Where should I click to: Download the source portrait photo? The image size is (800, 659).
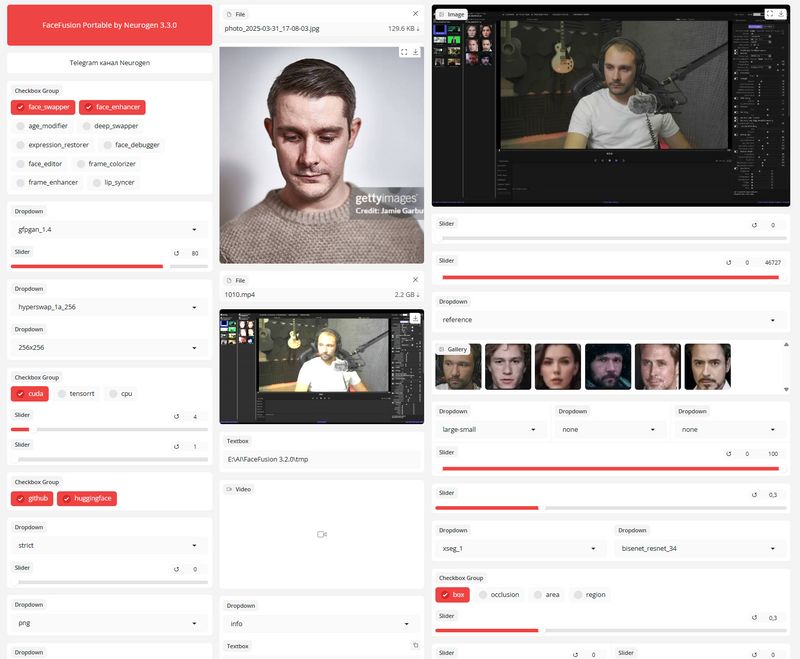click(416, 52)
